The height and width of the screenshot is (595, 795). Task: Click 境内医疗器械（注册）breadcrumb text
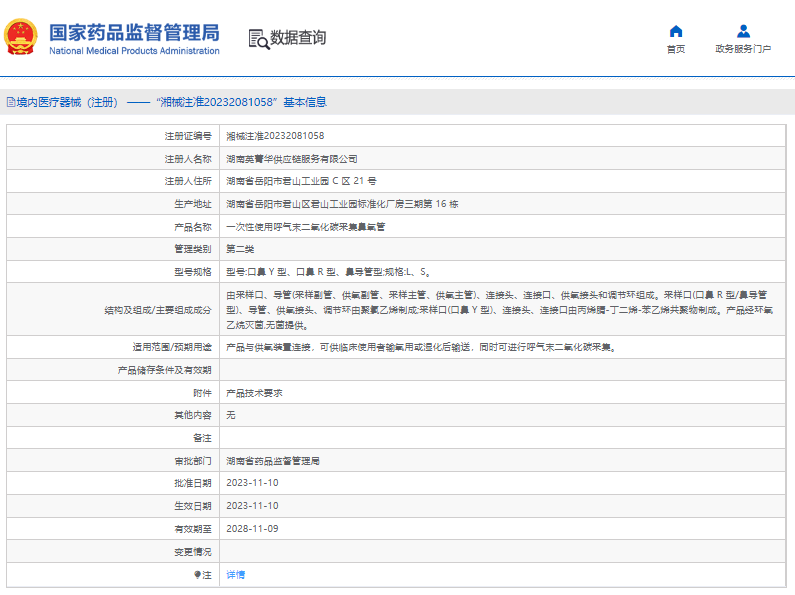pos(67,102)
